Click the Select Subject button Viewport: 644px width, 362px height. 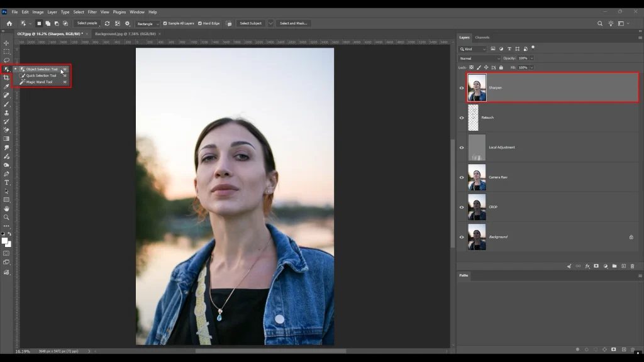(250, 23)
